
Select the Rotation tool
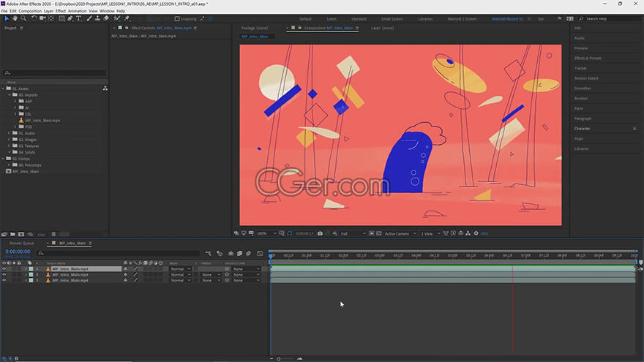point(34,18)
